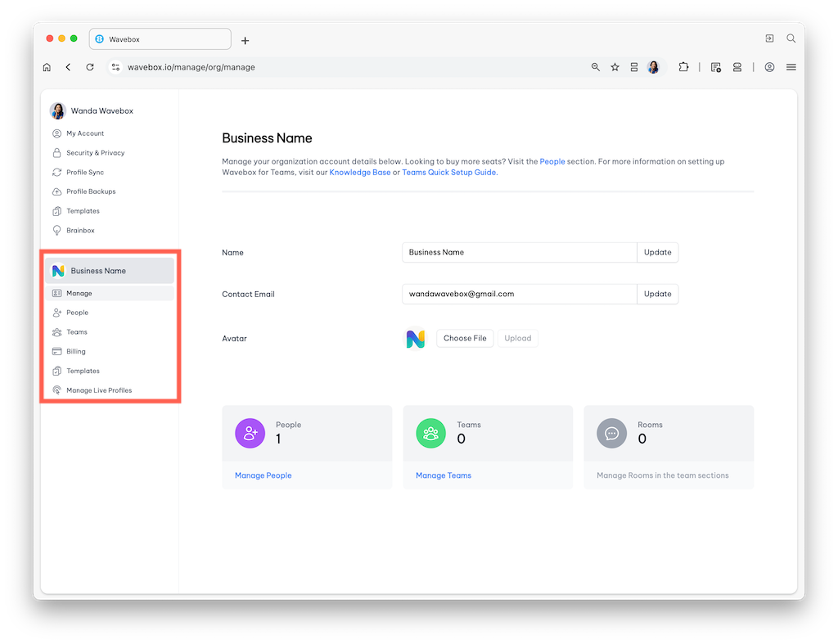Go to Profile Sync
This screenshot has width=838, height=644.
pyautogui.click(x=85, y=172)
